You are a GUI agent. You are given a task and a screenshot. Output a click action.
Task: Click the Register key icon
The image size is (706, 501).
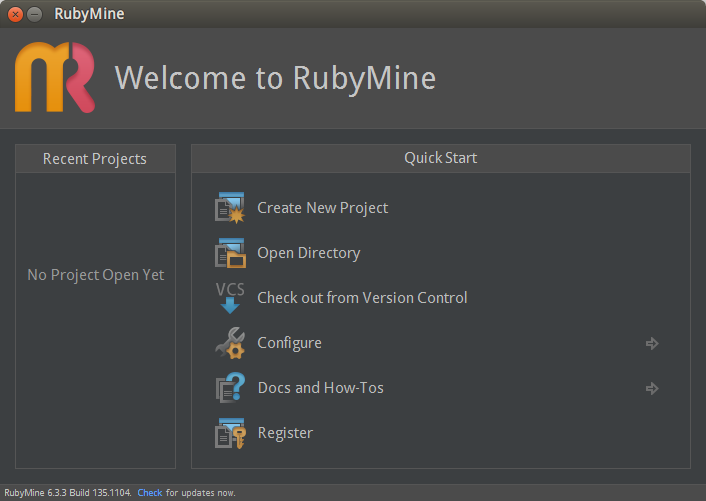click(x=230, y=433)
